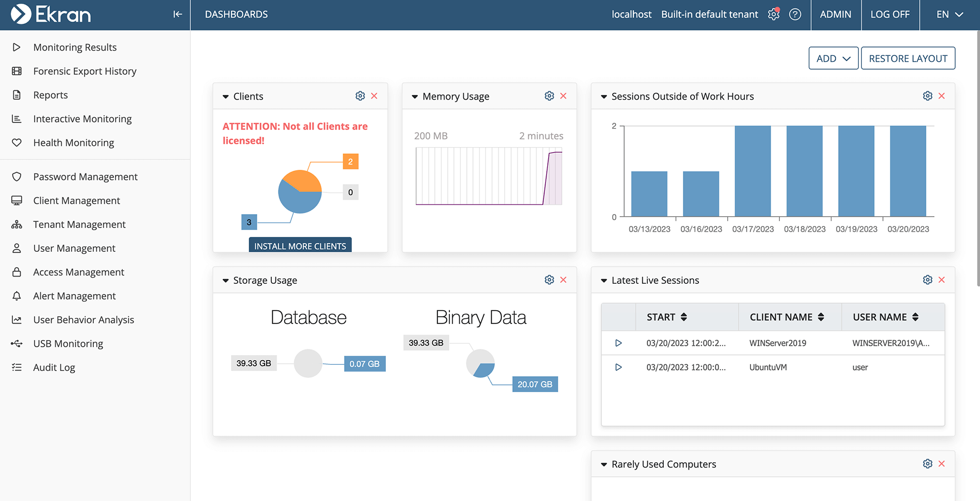Click the orange 2 clients label

pos(351,161)
